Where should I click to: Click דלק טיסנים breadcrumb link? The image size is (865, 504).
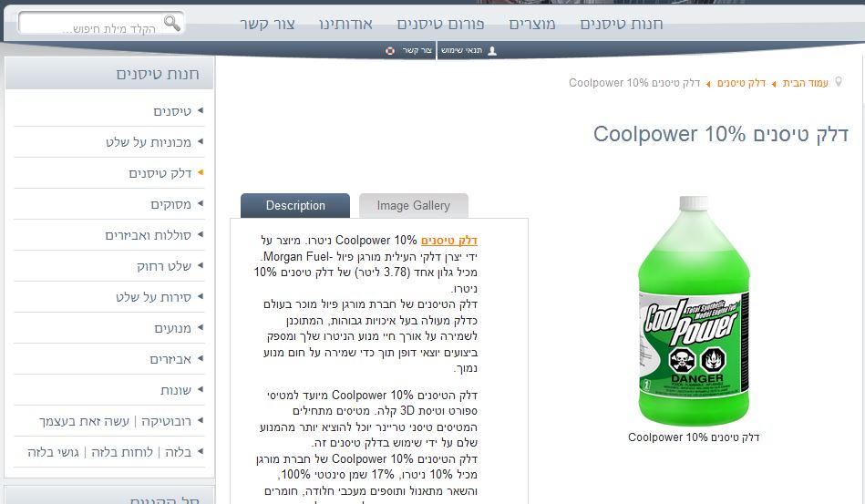coord(741,83)
